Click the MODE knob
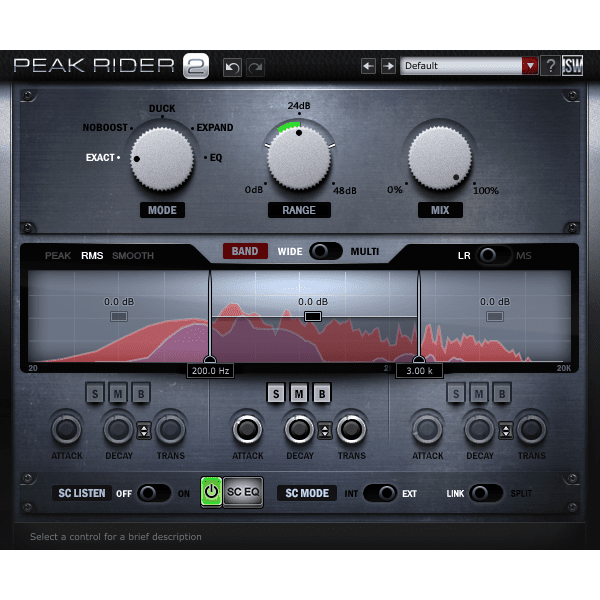The height and width of the screenshot is (600, 600). tap(162, 159)
